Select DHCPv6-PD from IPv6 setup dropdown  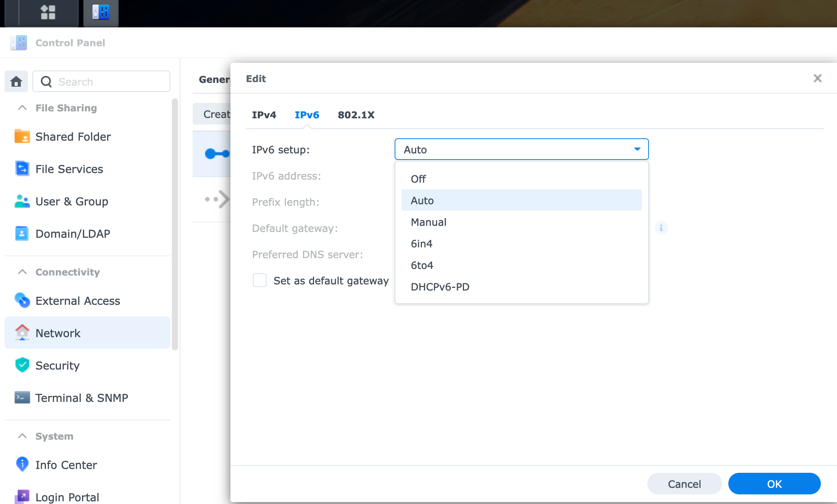[439, 287]
